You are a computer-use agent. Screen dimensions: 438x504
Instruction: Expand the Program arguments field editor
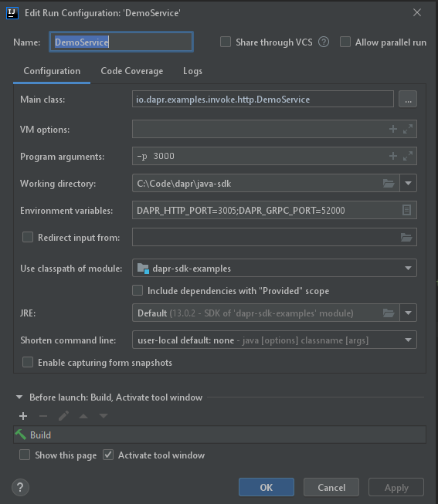tap(408, 156)
